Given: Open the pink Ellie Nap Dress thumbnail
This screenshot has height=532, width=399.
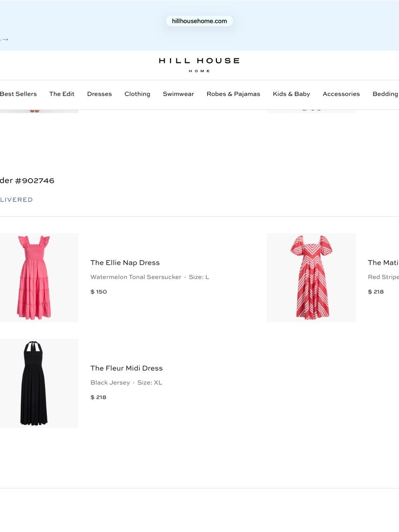Looking at the screenshot, I should tap(39, 278).
